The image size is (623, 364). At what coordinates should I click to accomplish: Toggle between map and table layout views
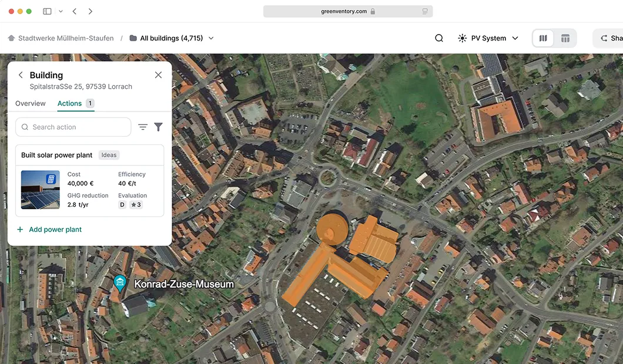tap(554, 38)
